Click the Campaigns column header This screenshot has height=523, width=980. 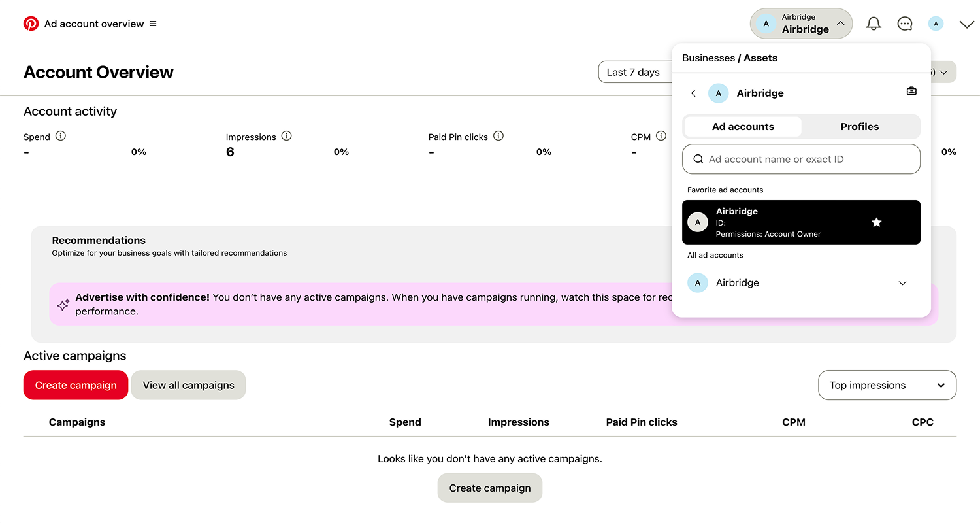pyautogui.click(x=77, y=422)
